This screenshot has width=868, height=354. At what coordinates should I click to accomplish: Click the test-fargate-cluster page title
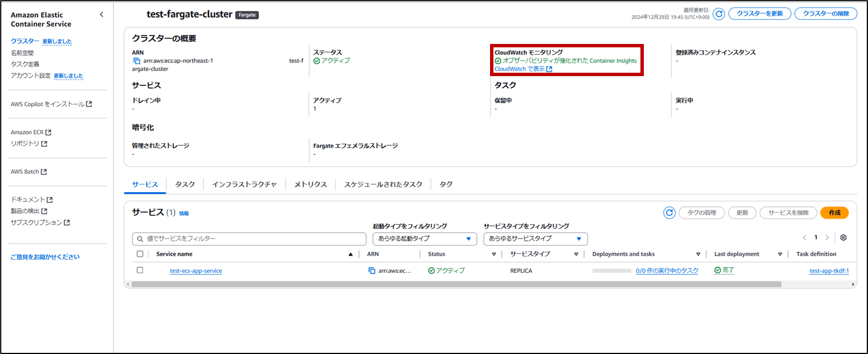(x=189, y=15)
